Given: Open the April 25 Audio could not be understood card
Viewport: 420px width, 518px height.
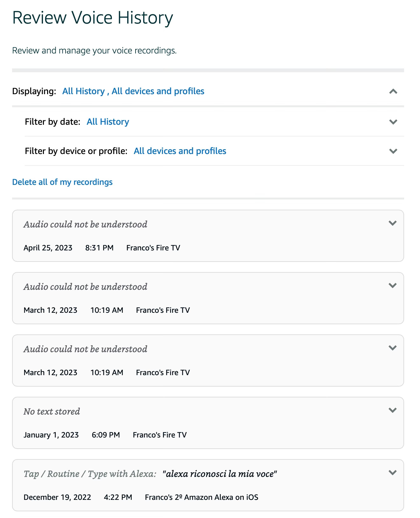Looking at the screenshot, I should [208, 236].
